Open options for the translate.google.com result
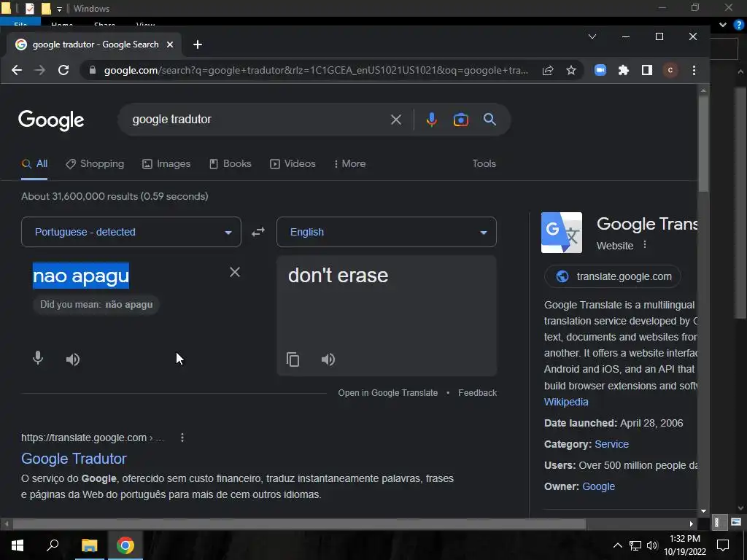Image resolution: width=747 pixels, height=560 pixels. tap(182, 437)
